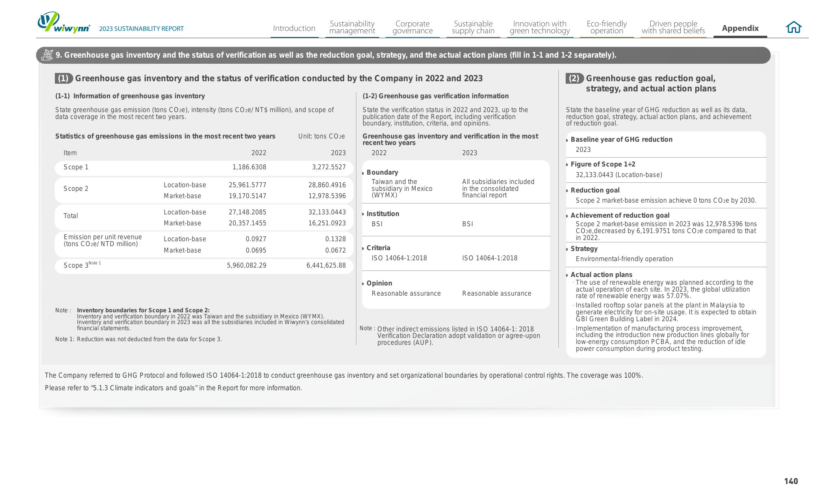
Task: Click the home icon in header
Action: [793, 27]
